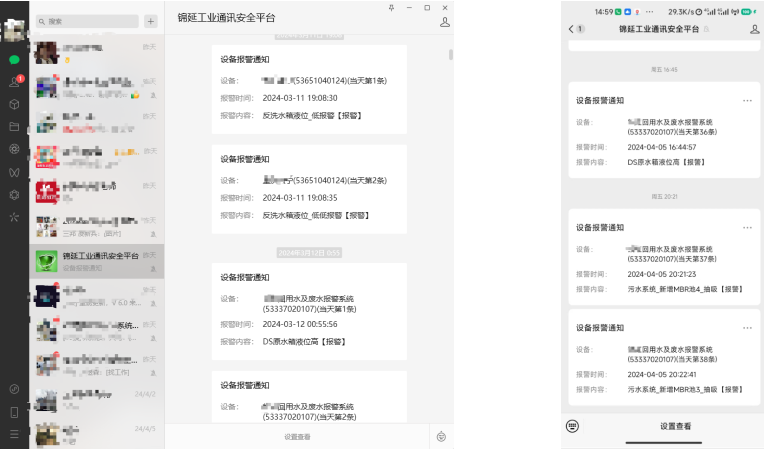Image resolution: width=764 pixels, height=455 pixels.
Task: Open the Contacts icon with red badge
Action: (x=15, y=82)
